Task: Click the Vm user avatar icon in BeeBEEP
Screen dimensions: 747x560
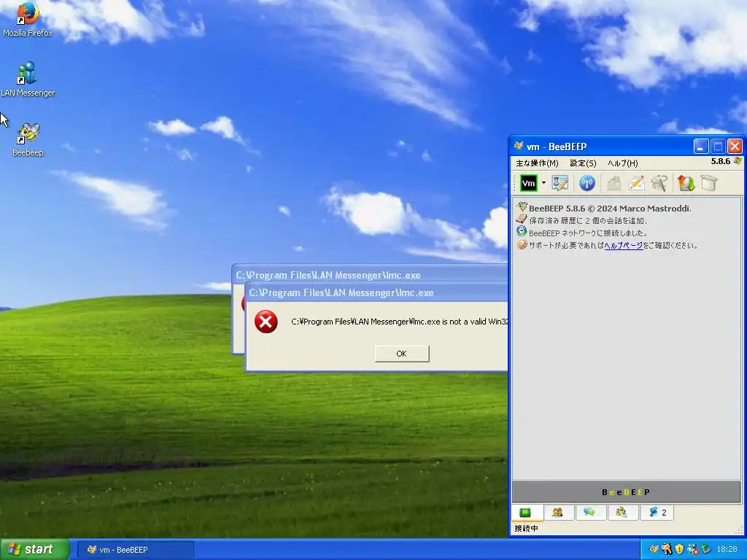Action: (528, 183)
